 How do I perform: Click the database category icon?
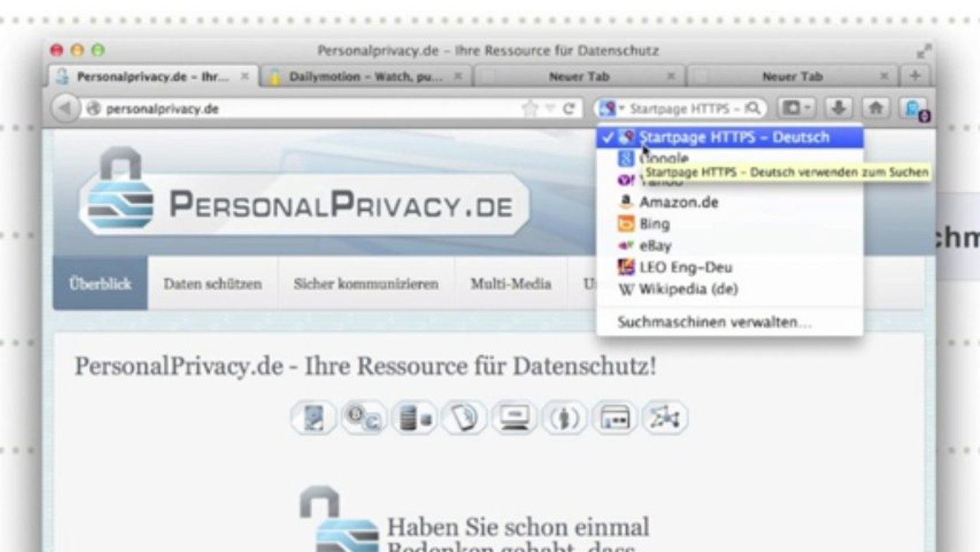click(414, 418)
